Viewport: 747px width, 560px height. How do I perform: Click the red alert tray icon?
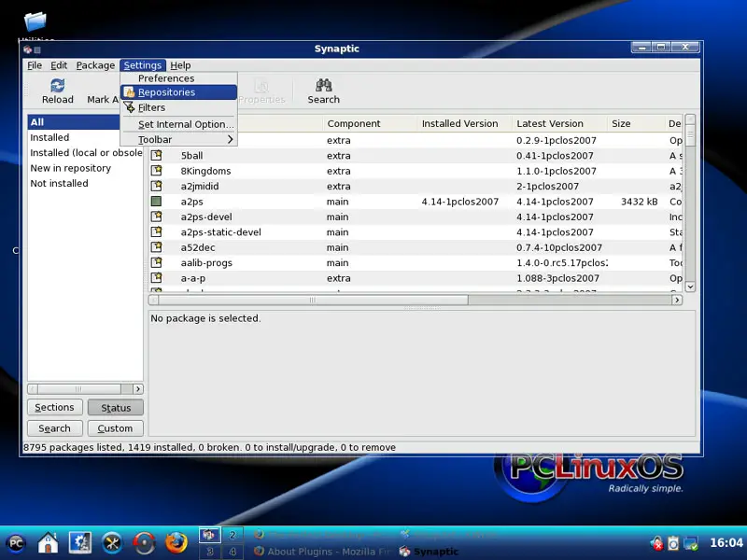[x=657, y=543]
